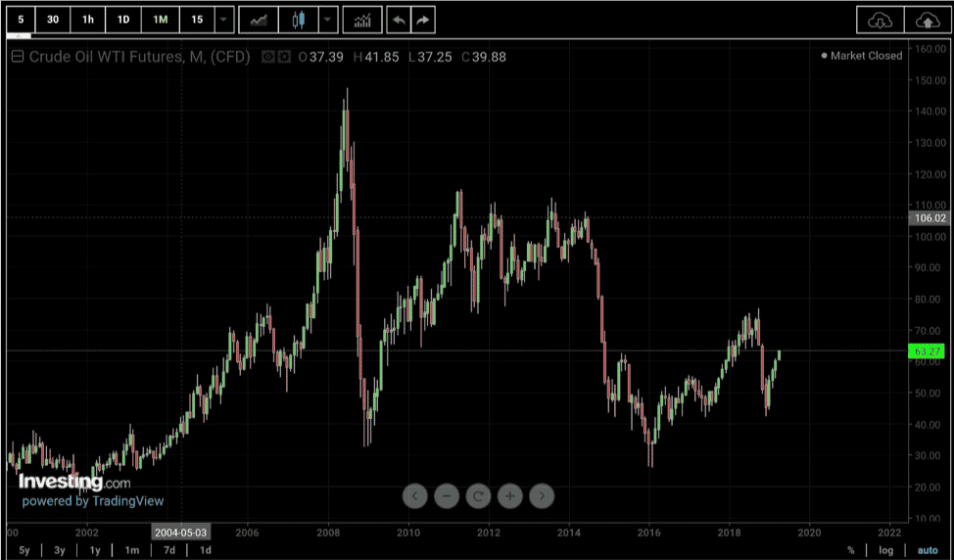The height and width of the screenshot is (560, 954).
Task: Reset the chart with the circular arrow
Action: tap(478, 496)
